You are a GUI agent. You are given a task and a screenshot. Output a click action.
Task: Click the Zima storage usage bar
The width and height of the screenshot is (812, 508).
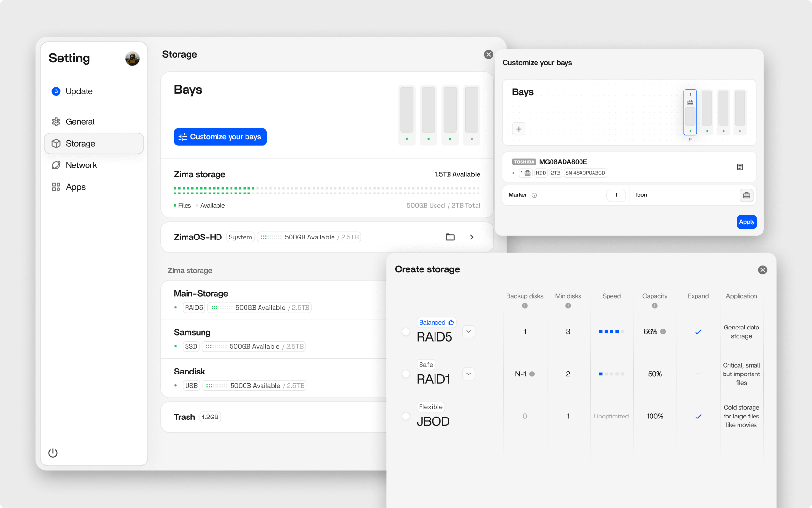[x=327, y=191]
